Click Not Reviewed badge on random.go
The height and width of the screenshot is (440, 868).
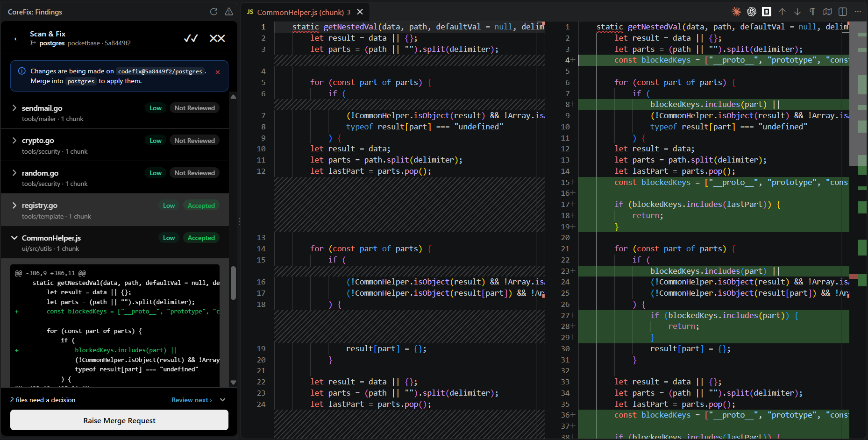(x=194, y=173)
